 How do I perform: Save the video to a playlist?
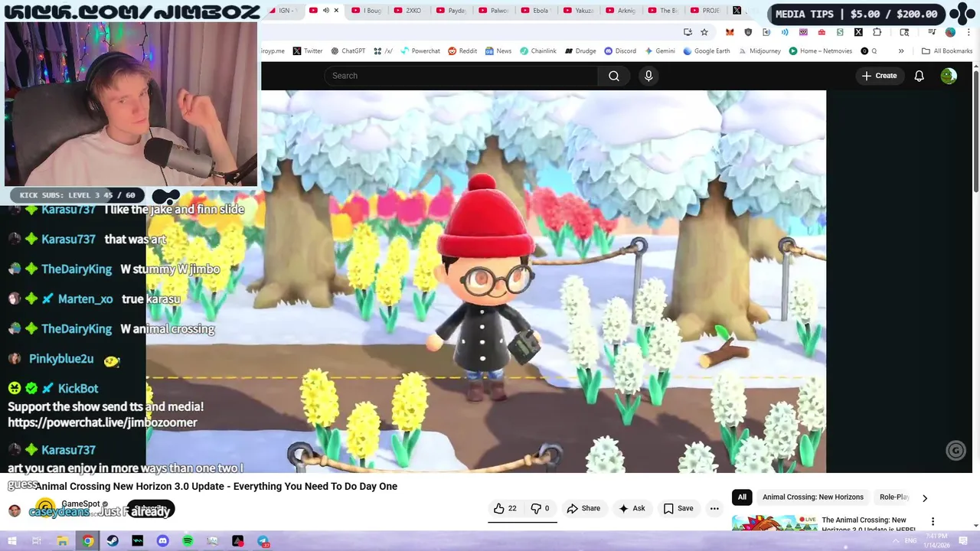click(678, 508)
